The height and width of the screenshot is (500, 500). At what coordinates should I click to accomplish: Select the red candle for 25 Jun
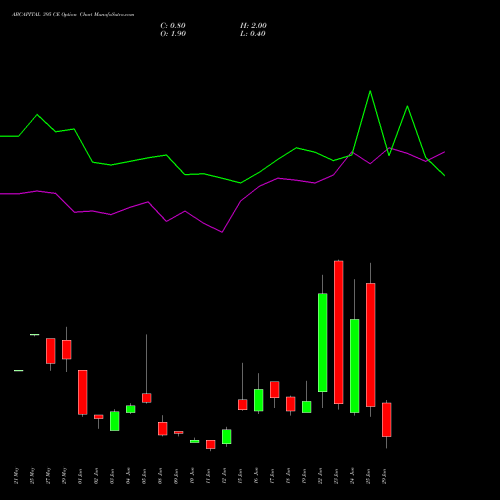(371, 345)
